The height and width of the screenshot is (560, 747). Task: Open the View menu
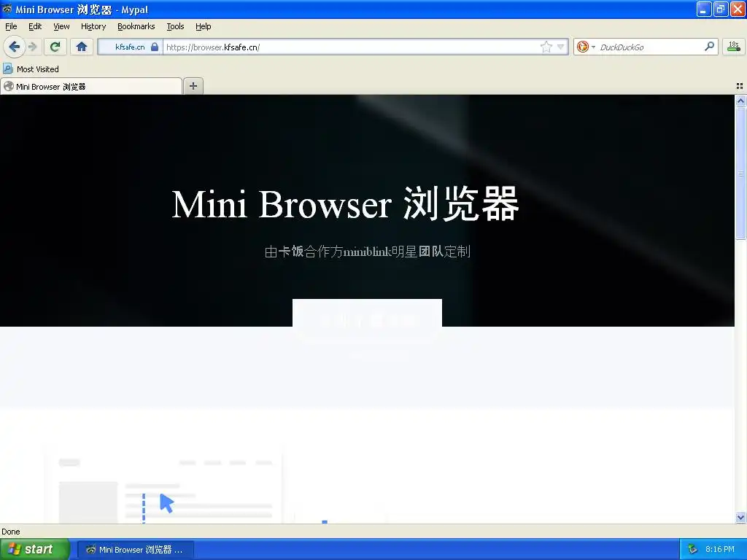coord(61,26)
